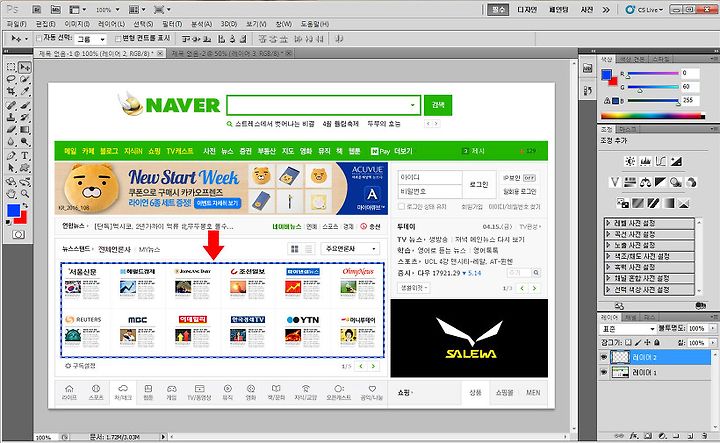Toggle lock image pixels brush icon
Screen dimensions: 720x443
coord(638,342)
